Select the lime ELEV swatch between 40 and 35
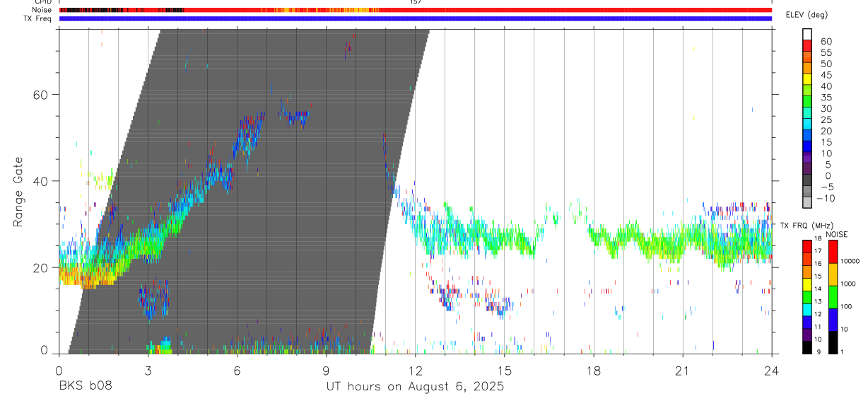 [807, 90]
